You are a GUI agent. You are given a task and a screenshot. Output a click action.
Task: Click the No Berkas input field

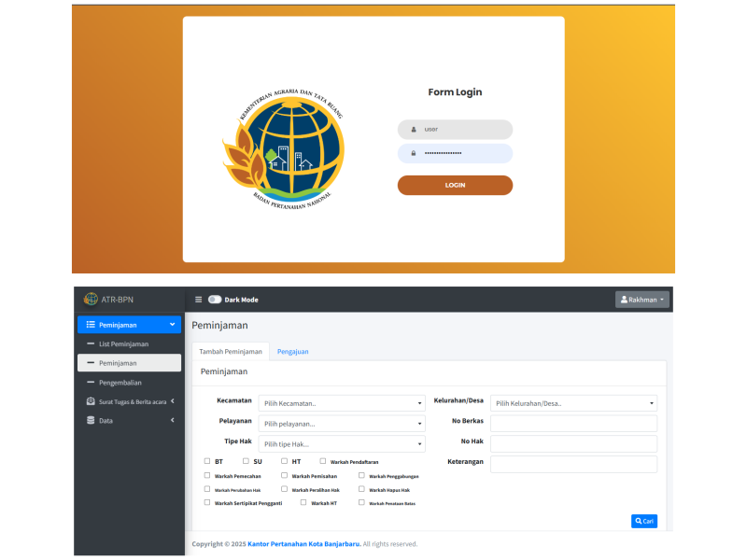(x=573, y=424)
